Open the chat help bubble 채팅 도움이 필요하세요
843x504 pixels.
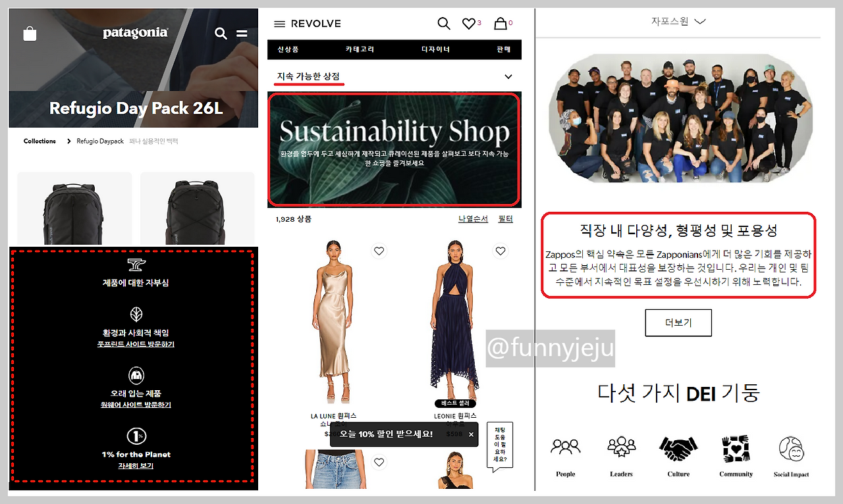click(x=500, y=446)
